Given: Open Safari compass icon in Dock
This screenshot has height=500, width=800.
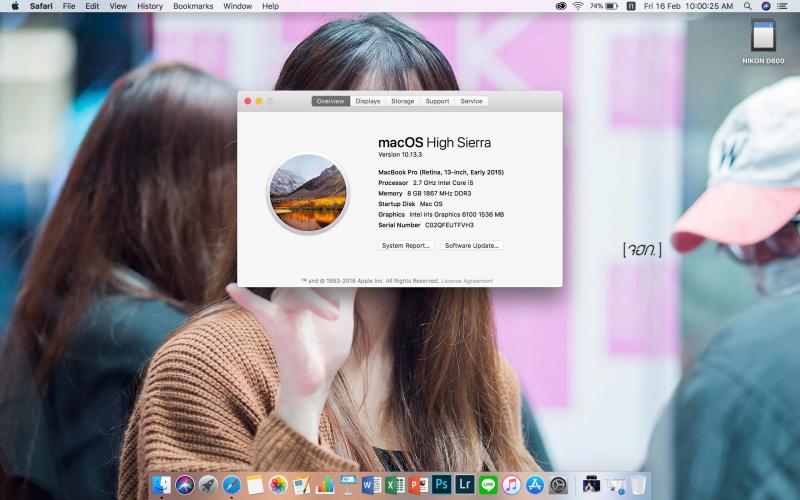Looking at the screenshot, I should coord(231,484).
